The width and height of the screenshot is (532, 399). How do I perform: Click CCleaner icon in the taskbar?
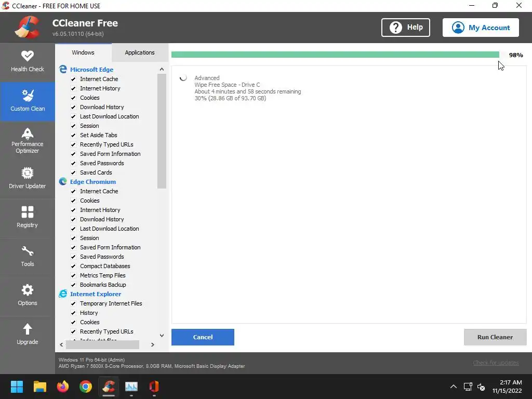pyautogui.click(x=109, y=387)
